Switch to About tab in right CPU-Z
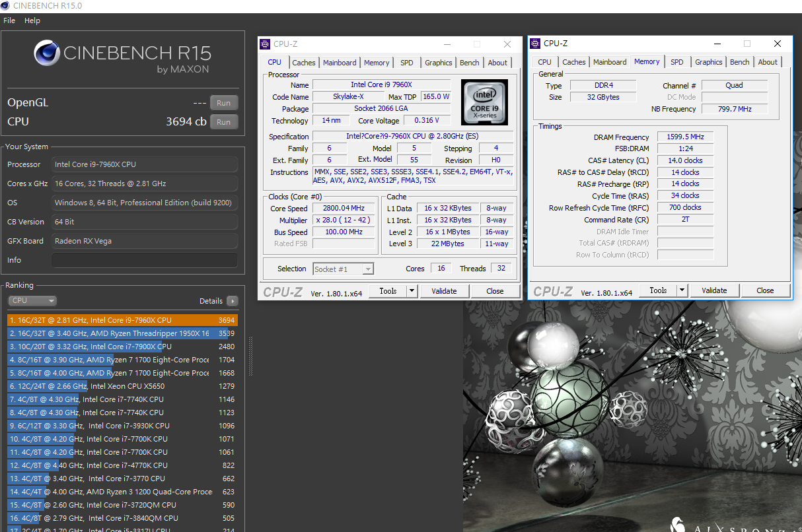Image resolution: width=802 pixels, height=532 pixels. (768, 62)
